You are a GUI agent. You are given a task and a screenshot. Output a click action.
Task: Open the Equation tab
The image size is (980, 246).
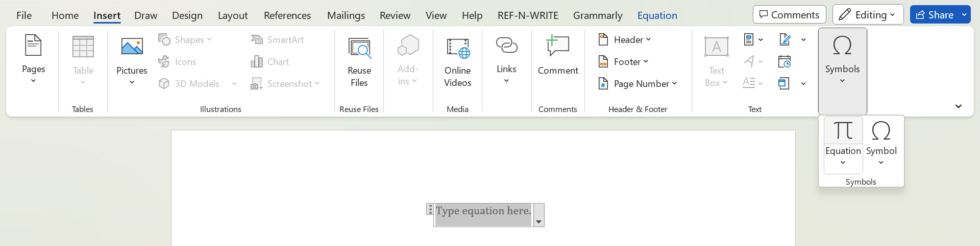click(657, 15)
